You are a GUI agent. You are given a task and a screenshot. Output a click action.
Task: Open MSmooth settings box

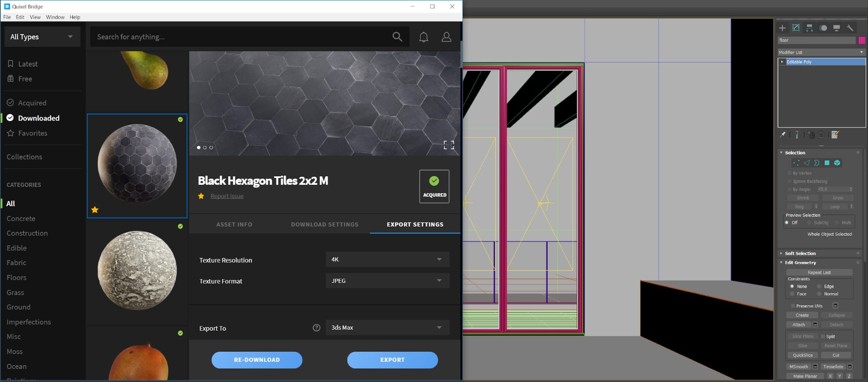(x=815, y=366)
